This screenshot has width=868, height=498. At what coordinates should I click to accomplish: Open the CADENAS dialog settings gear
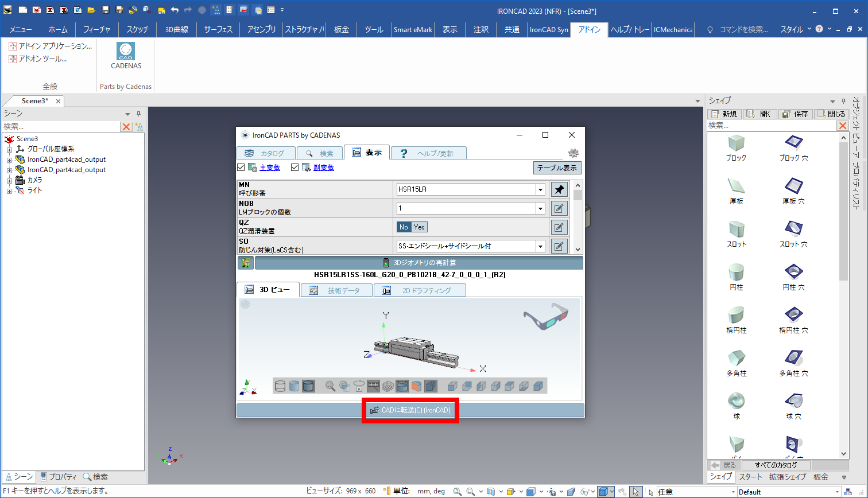click(x=573, y=153)
